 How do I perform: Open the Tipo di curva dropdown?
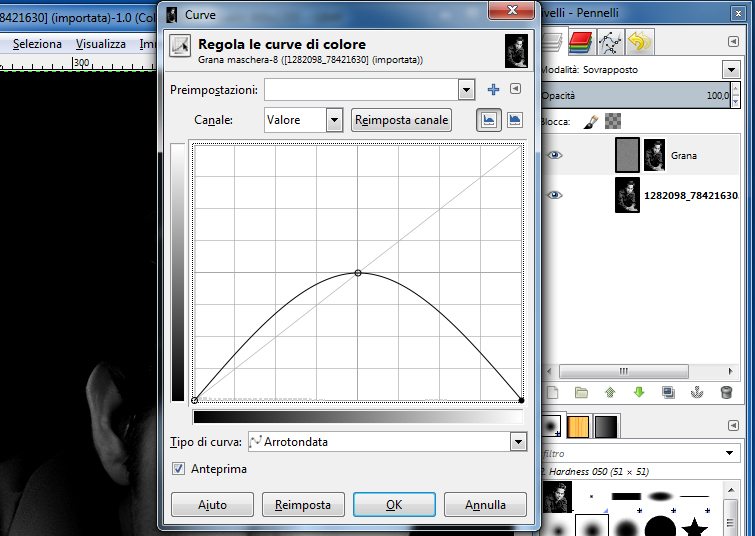tap(517, 441)
